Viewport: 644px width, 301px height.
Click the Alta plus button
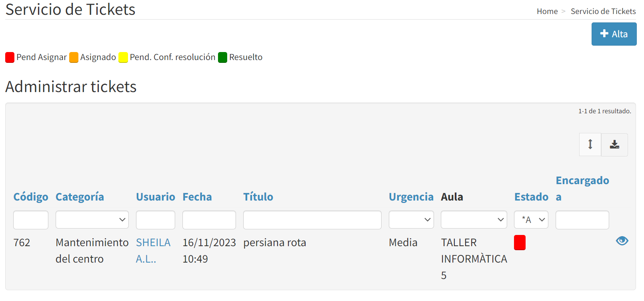click(x=614, y=34)
